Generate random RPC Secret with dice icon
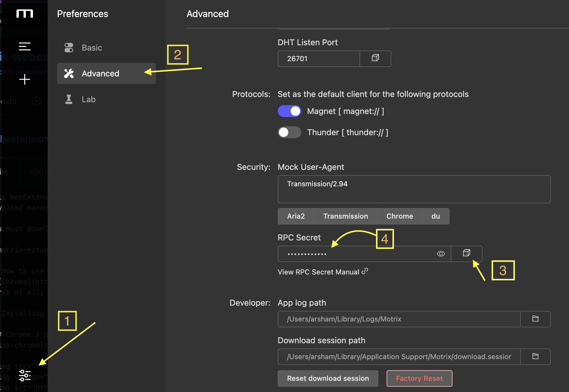 [x=466, y=253]
